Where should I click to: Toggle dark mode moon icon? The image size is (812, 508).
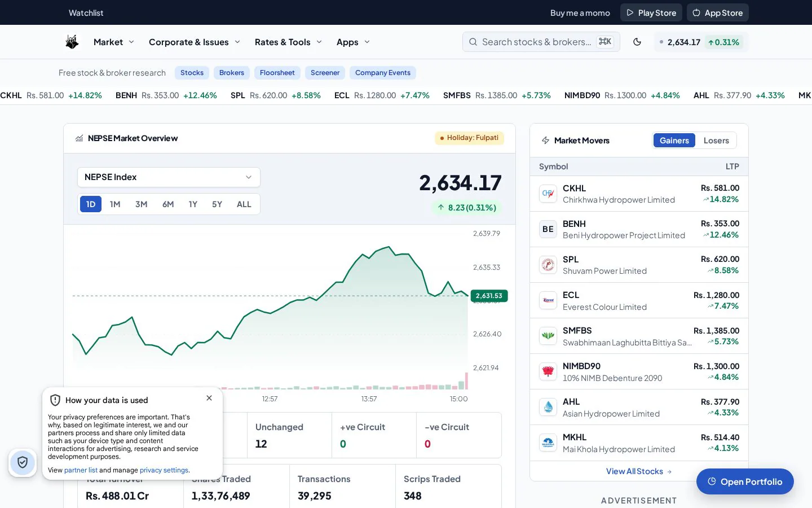tap(637, 42)
